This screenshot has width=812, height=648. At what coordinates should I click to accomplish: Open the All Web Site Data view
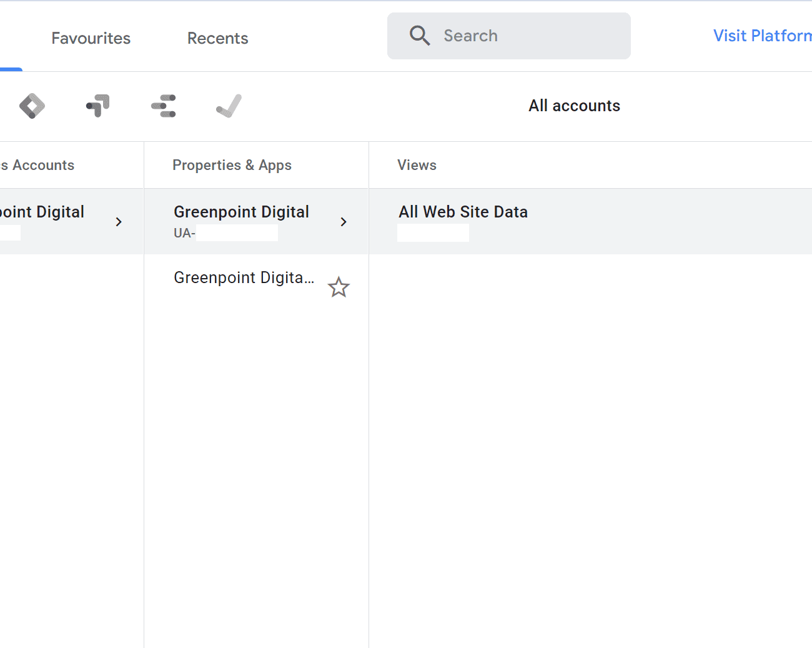point(590,221)
